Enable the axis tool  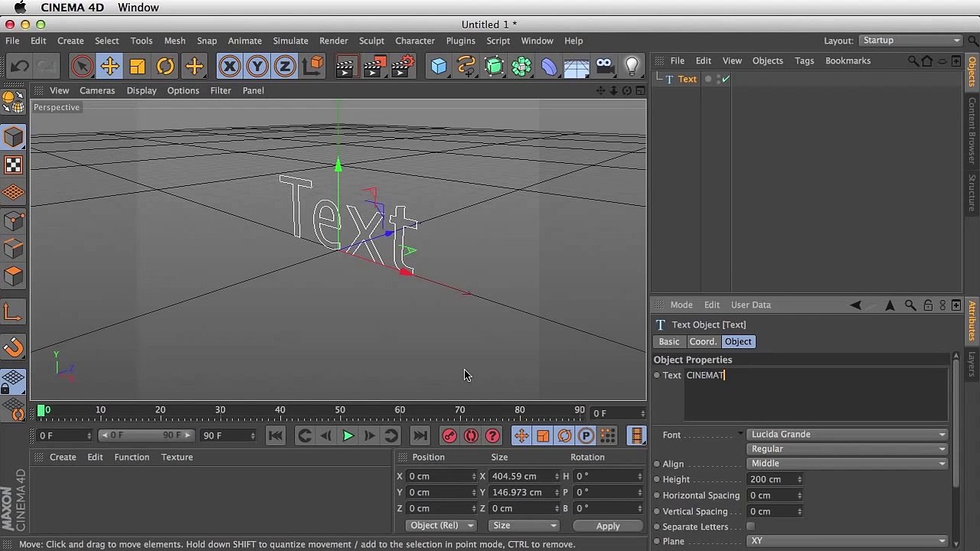(14, 312)
